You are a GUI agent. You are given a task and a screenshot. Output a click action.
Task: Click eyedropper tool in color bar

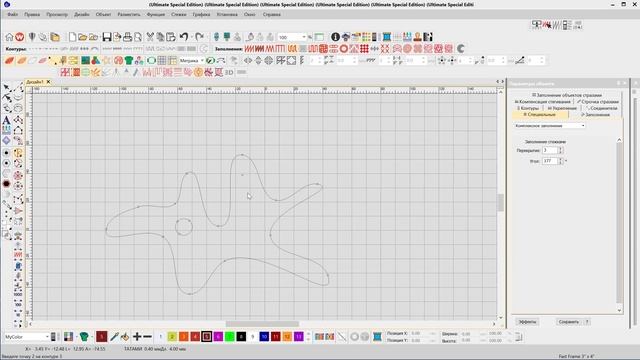point(114,337)
